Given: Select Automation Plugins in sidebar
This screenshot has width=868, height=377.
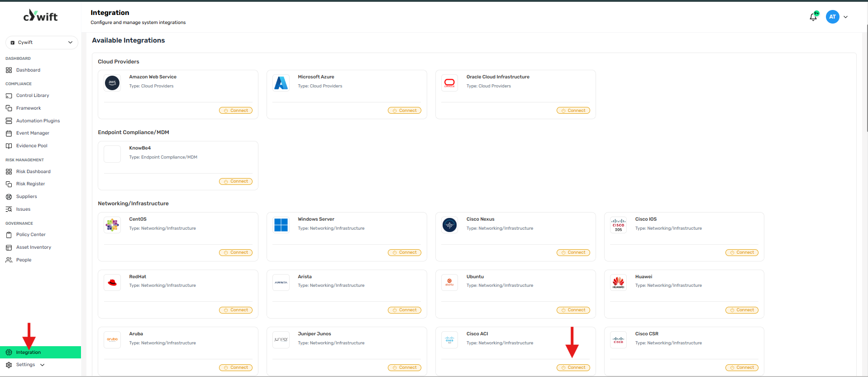Looking at the screenshot, I should 38,121.
